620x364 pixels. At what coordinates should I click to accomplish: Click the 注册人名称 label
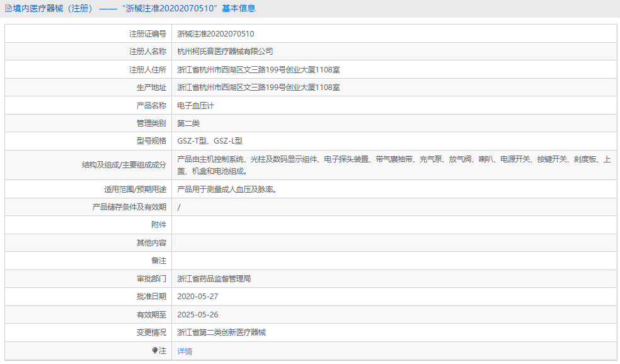[148, 52]
